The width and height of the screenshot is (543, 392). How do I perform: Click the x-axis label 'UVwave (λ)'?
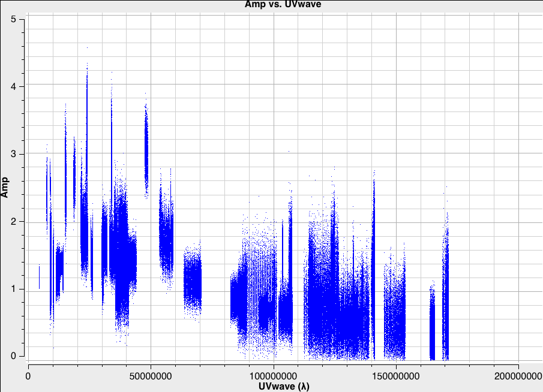[284, 386]
